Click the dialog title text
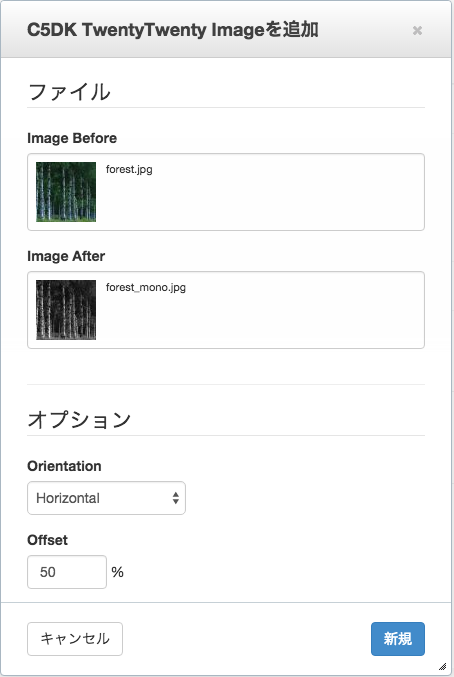This screenshot has height=677, width=454. [173, 30]
